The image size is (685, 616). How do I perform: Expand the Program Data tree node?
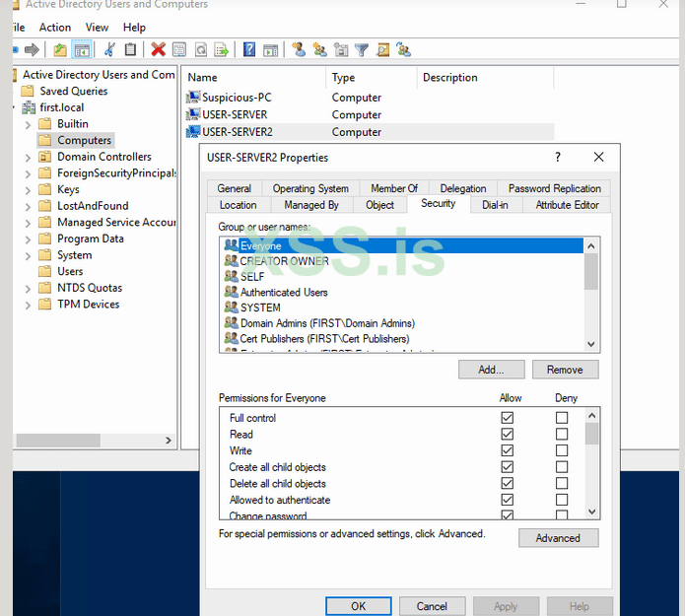[x=29, y=239]
